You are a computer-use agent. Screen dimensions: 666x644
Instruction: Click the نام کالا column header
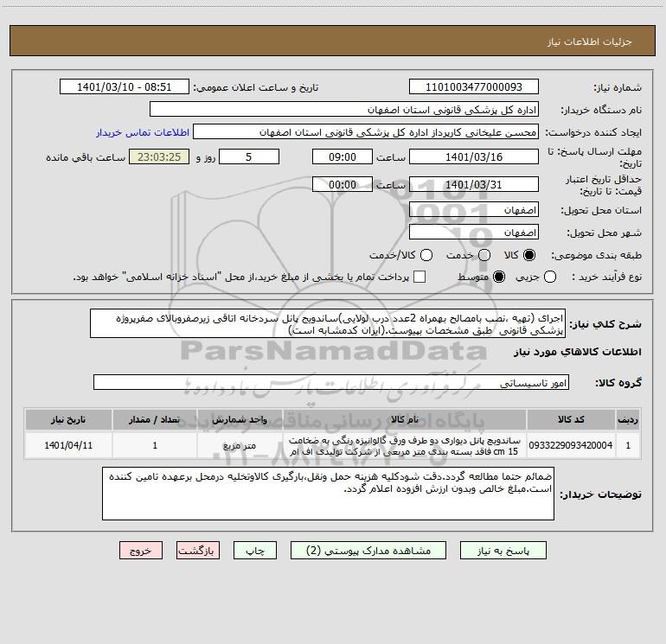coord(405,419)
